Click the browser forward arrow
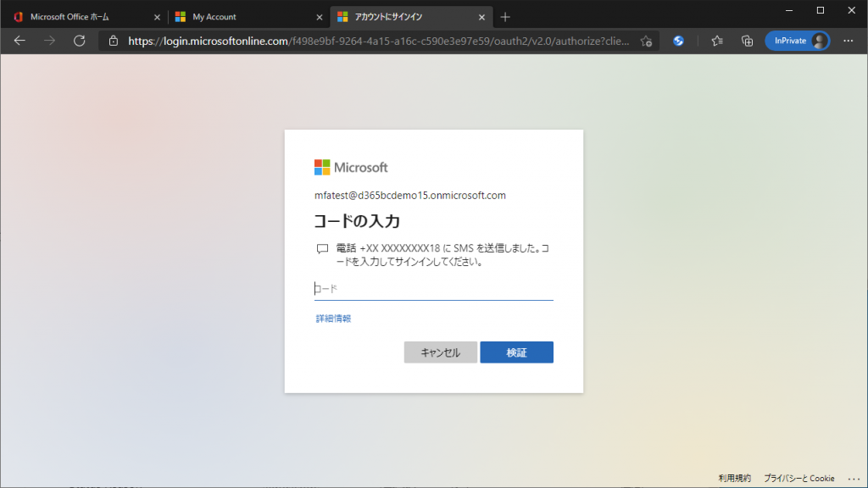The height and width of the screenshot is (488, 868). [49, 41]
